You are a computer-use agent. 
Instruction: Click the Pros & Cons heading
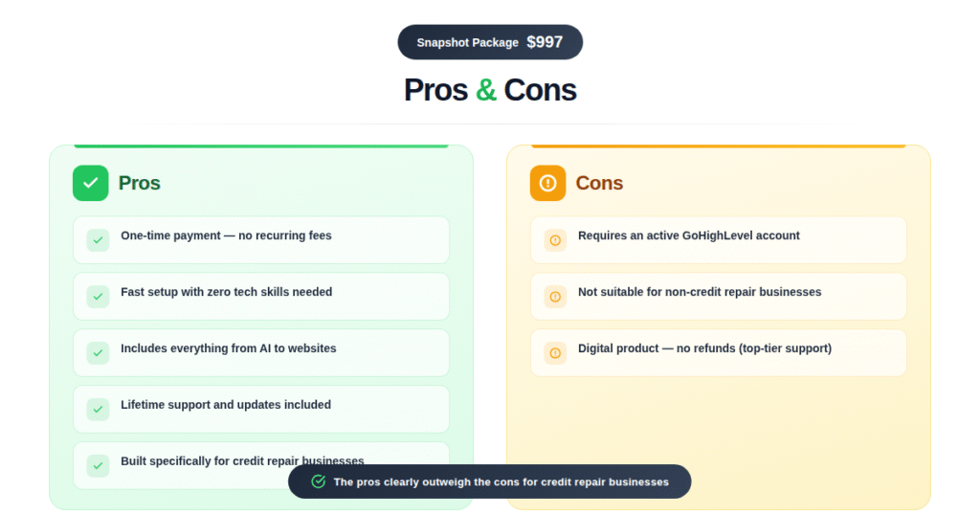(490, 90)
